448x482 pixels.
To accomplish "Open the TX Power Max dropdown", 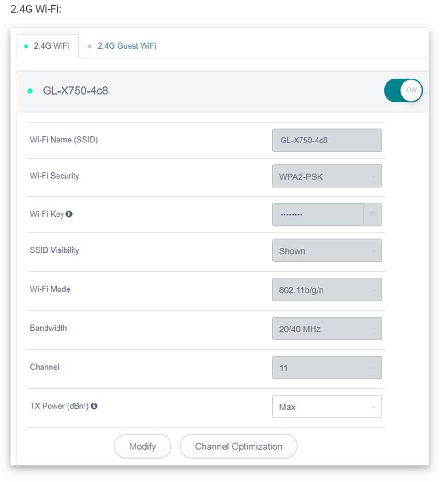I will pyautogui.click(x=327, y=407).
